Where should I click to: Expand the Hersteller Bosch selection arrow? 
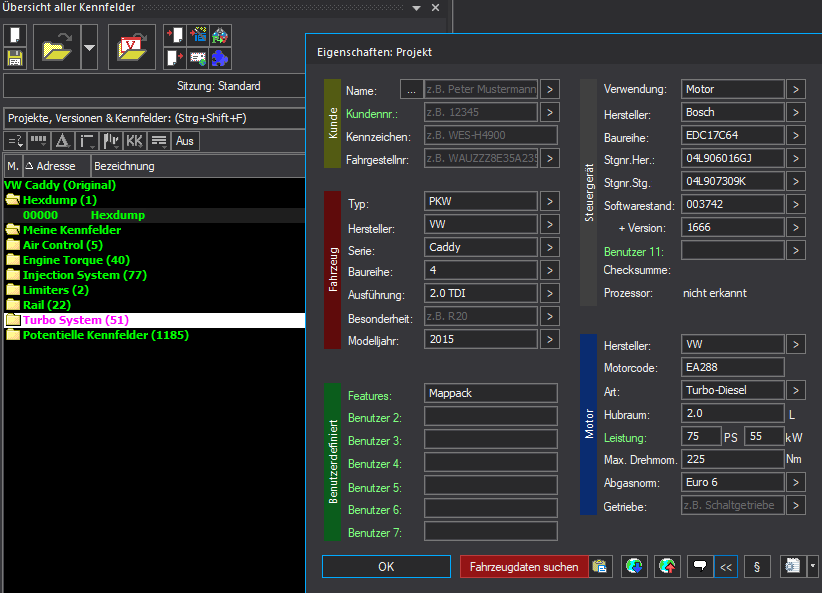click(x=795, y=112)
